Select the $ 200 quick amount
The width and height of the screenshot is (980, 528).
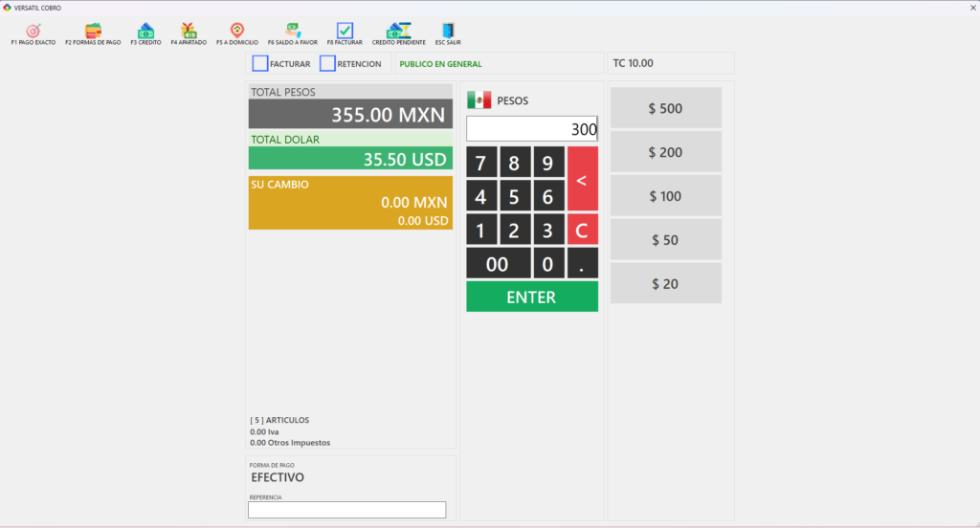coord(666,152)
